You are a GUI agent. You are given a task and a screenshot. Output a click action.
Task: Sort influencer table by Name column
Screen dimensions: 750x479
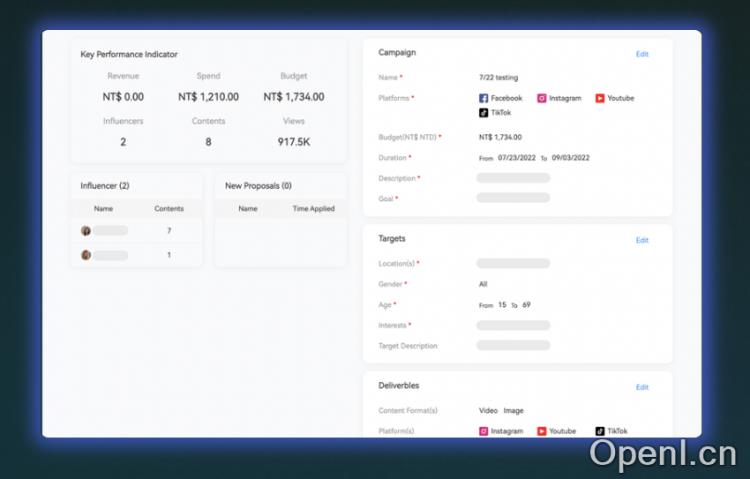[x=103, y=209]
